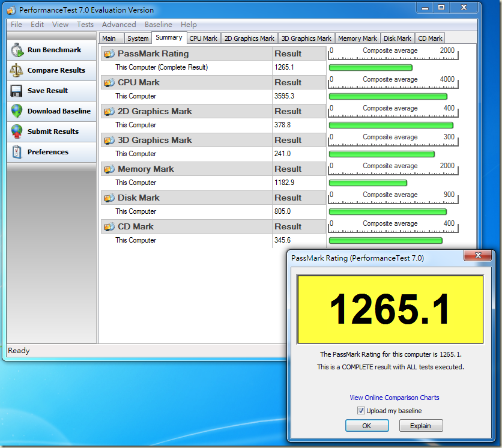Click the 2D Graphics Mark green result bar

[392, 125]
